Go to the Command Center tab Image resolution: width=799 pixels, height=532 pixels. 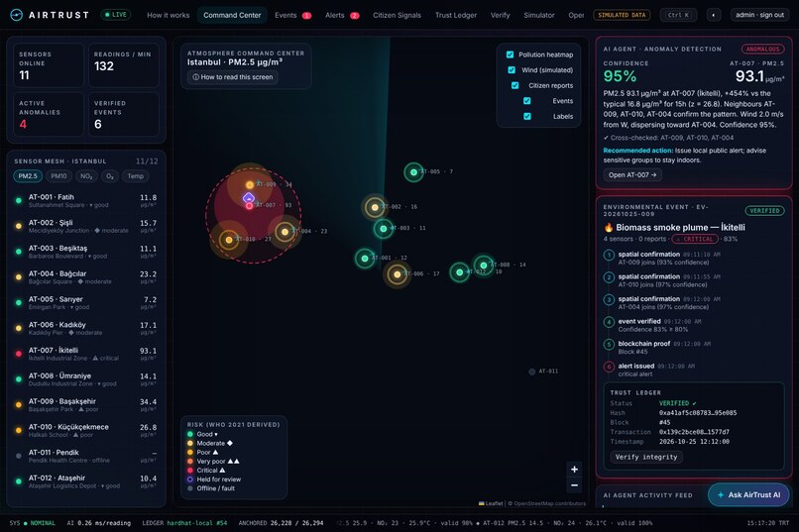[232, 15]
